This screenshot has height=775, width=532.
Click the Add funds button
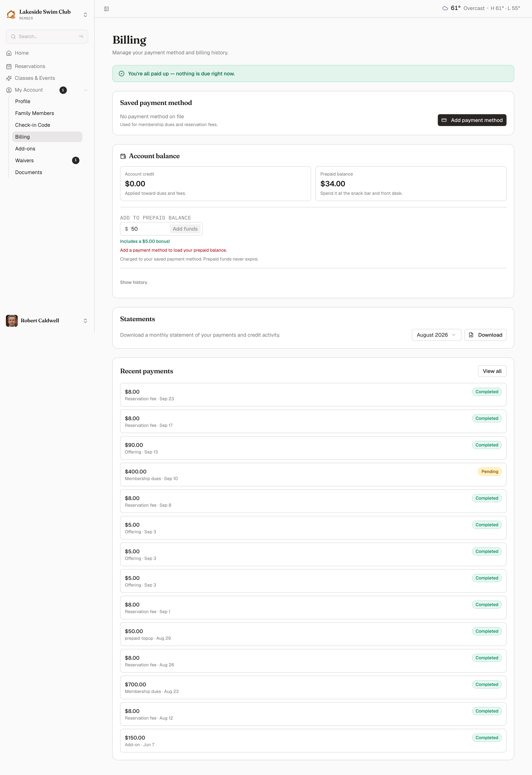click(185, 229)
